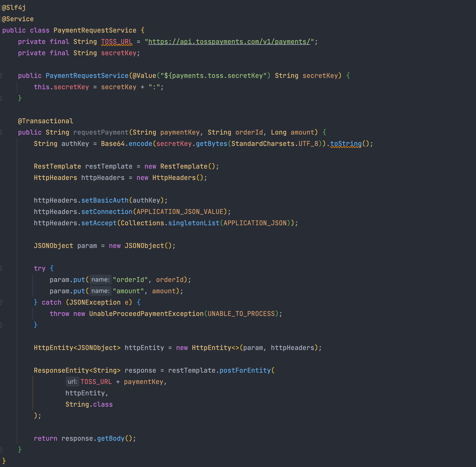Click the url: inlay hint
This screenshot has width=476, height=467.
pos(72,382)
